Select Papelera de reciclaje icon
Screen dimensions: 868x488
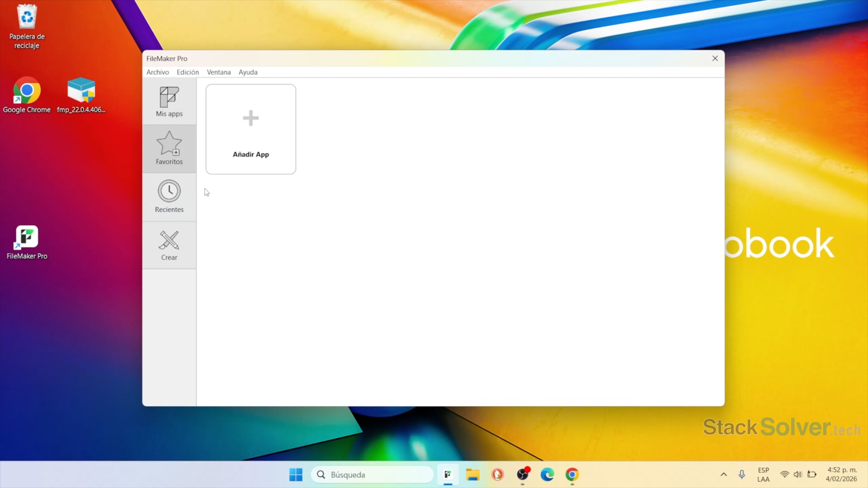(x=27, y=17)
